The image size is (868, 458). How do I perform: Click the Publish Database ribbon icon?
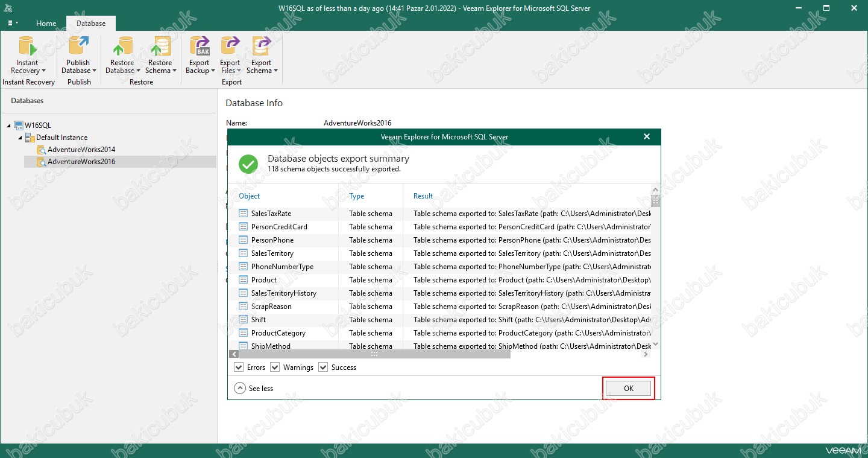78,46
